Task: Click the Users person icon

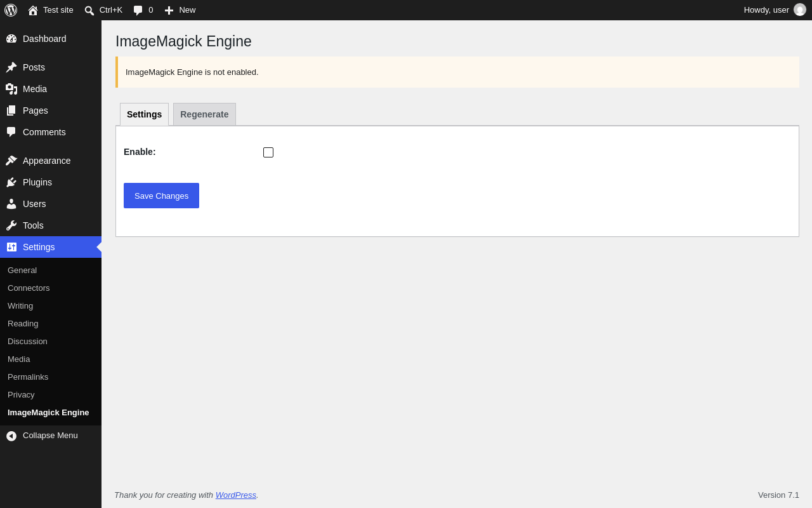Action: coord(11,204)
